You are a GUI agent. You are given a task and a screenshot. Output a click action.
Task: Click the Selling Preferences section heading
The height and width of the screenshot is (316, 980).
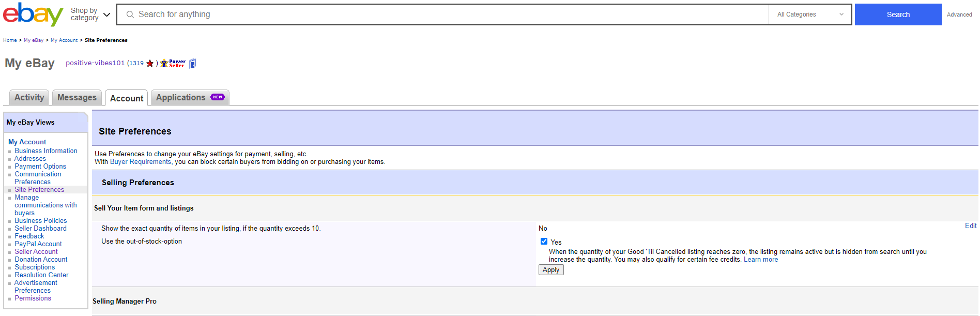138,183
